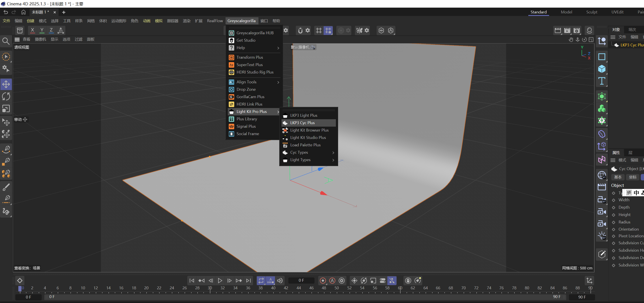Toggle X axis lock

click(x=32, y=30)
